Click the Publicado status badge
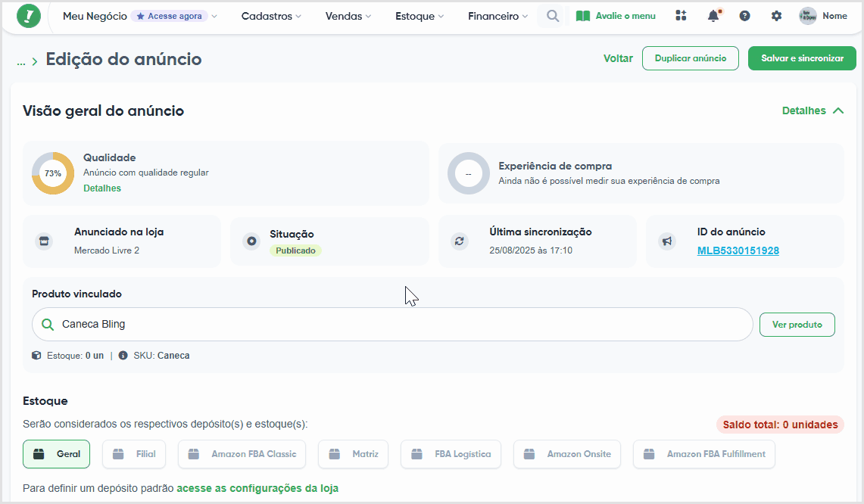This screenshot has height=504, width=864. (295, 250)
